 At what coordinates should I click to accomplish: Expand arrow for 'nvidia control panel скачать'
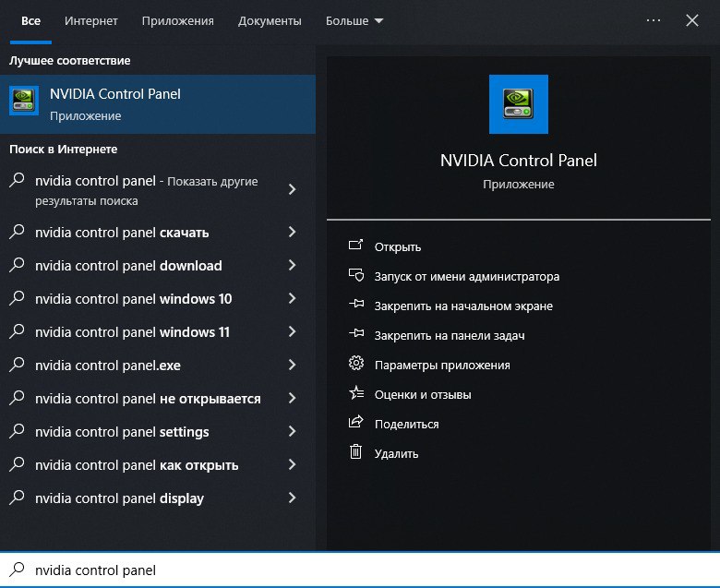292,232
